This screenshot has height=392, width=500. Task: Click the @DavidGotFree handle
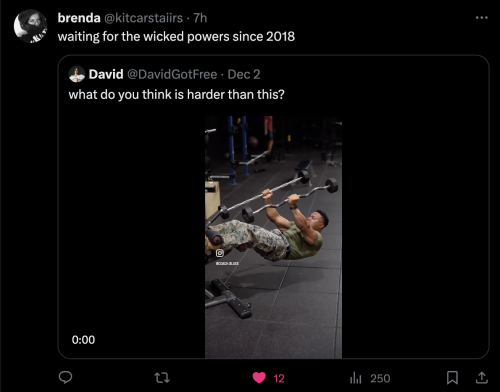pyautogui.click(x=172, y=74)
